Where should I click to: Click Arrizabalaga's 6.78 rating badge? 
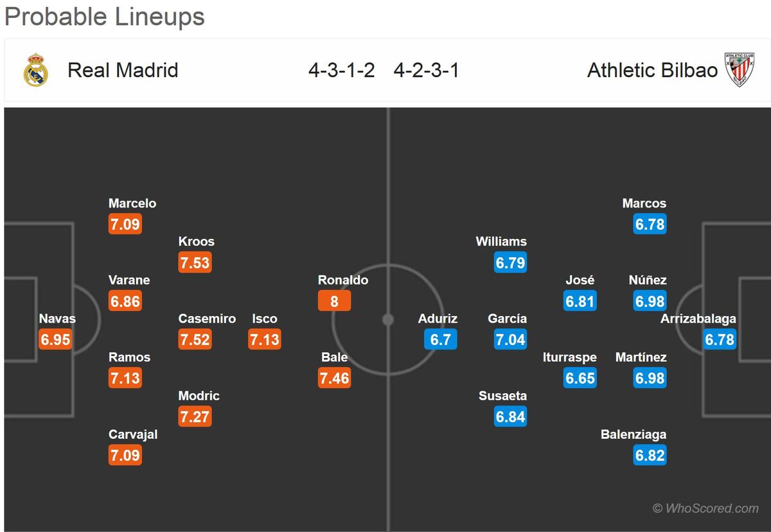pyautogui.click(x=720, y=339)
